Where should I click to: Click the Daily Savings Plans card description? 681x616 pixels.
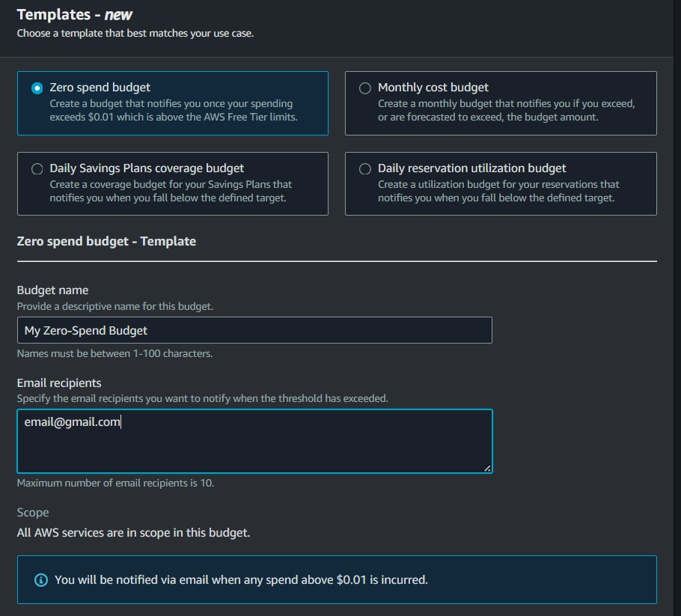(171, 191)
